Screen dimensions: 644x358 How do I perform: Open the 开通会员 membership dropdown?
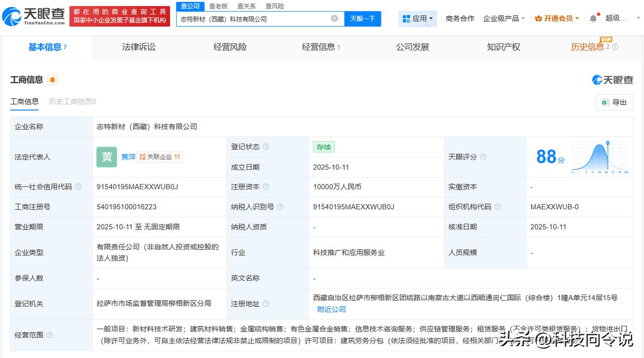(x=557, y=19)
